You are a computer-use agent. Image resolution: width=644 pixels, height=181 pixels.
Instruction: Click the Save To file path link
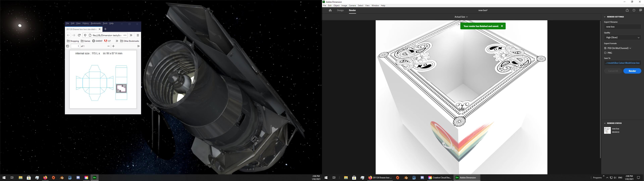point(622,63)
